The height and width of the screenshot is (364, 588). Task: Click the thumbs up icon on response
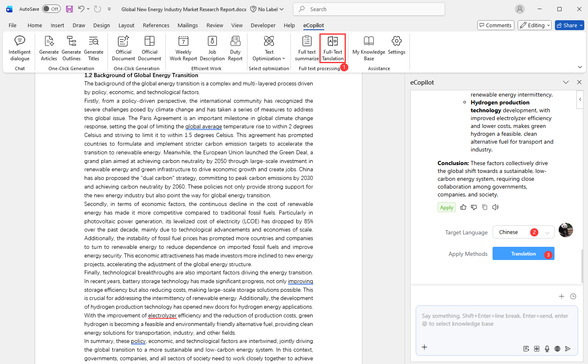point(463,207)
